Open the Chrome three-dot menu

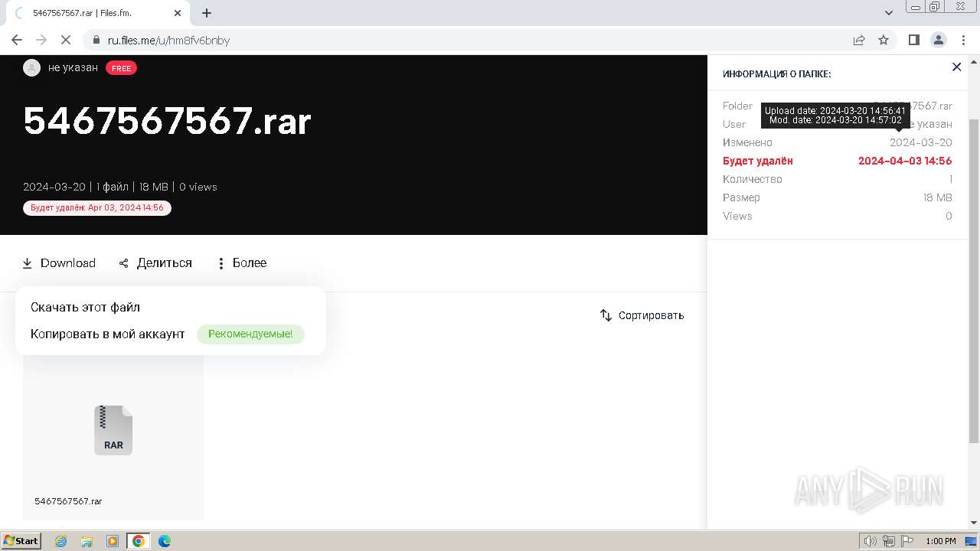pyautogui.click(x=962, y=40)
